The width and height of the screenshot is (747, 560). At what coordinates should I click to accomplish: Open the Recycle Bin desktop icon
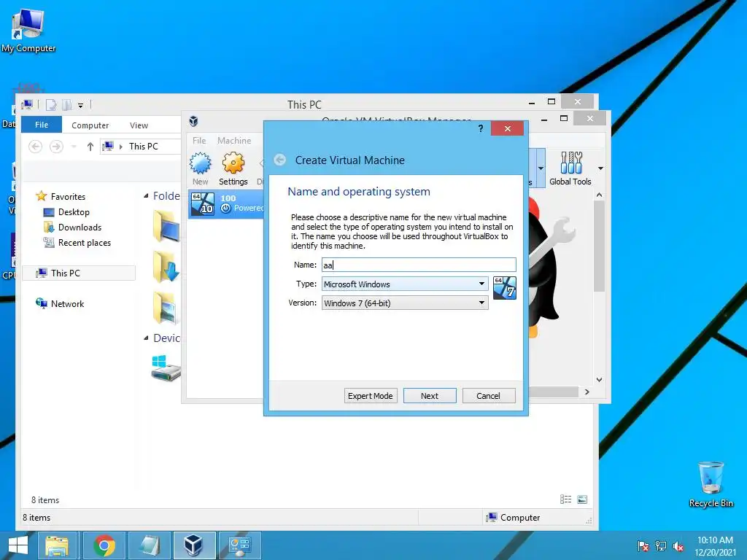(x=711, y=484)
